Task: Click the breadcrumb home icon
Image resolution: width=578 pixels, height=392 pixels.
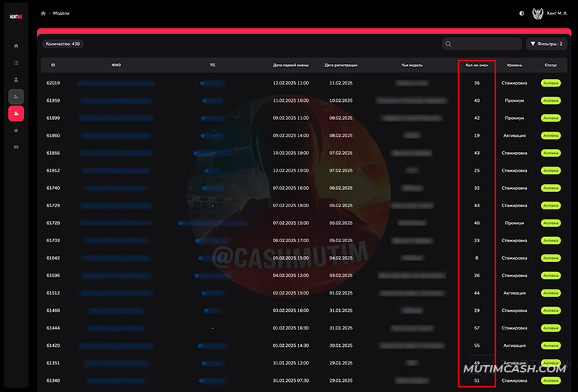Action: pos(44,13)
